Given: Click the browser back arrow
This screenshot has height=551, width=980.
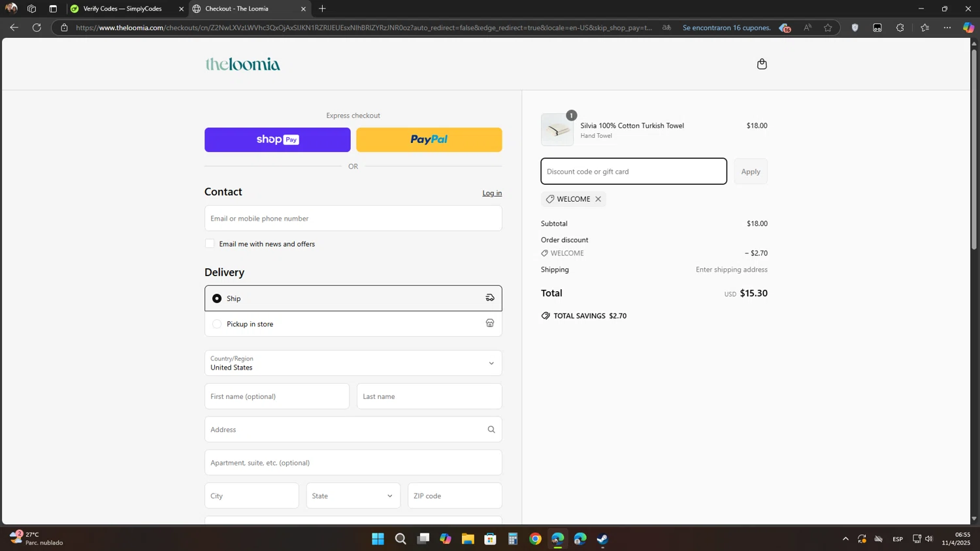Looking at the screenshot, I should pyautogui.click(x=14, y=27).
